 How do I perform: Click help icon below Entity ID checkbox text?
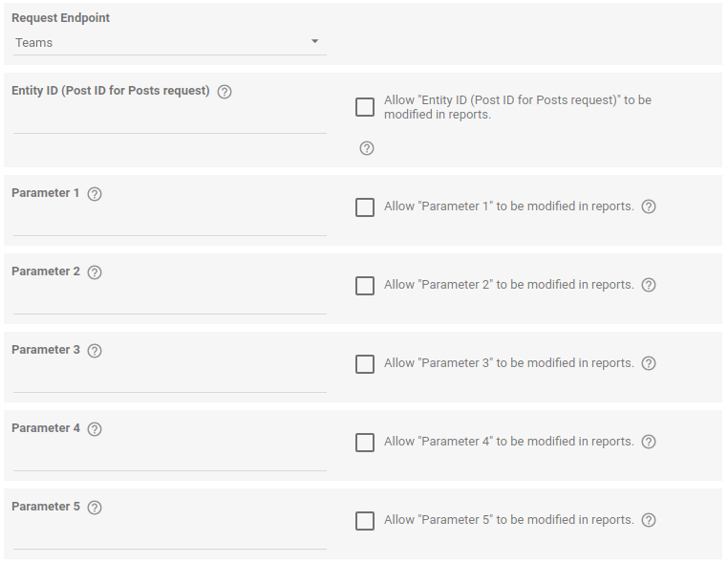(x=367, y=148)
